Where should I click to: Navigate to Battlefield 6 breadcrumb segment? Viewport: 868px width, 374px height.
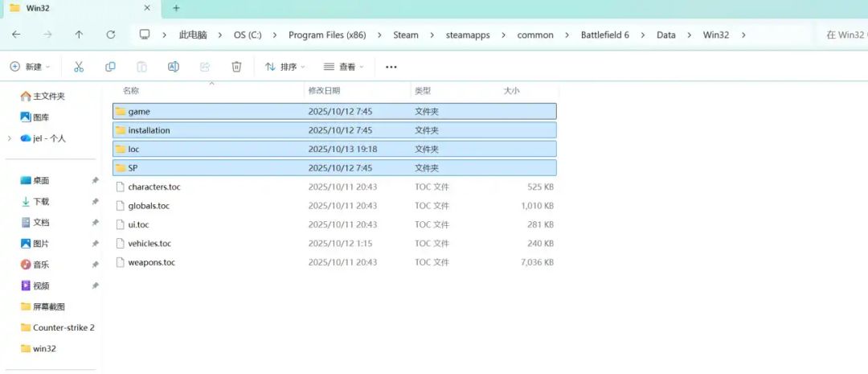[605, 35]
